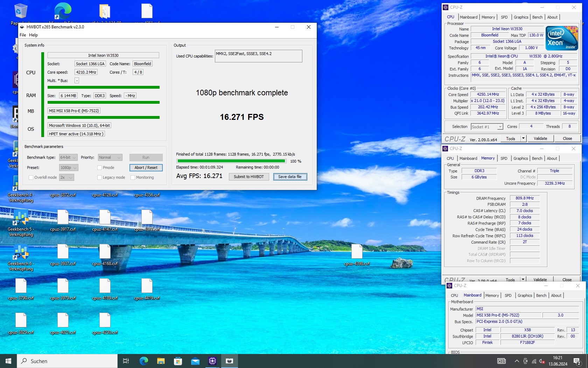The height and width of the screenshot is (368, 588).
Task: Click Save data file button
Action: (290, 177)
